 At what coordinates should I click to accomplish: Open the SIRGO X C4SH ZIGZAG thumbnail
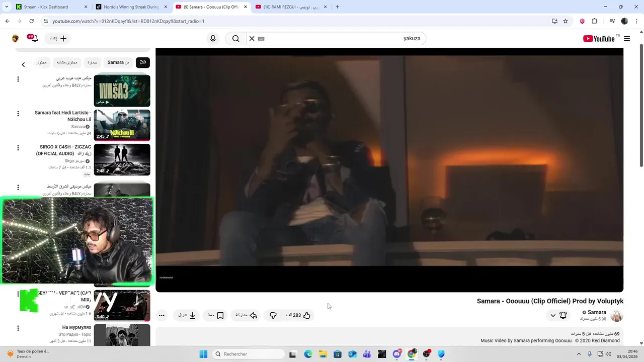122,159
